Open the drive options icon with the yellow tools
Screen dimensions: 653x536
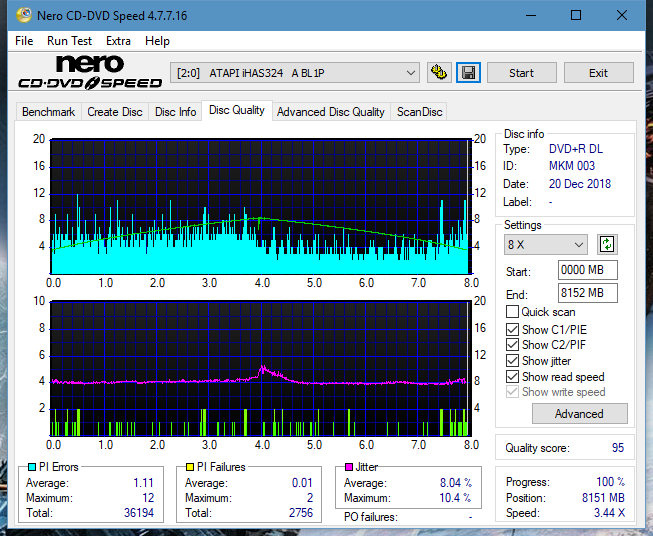[x=439, y=73]
